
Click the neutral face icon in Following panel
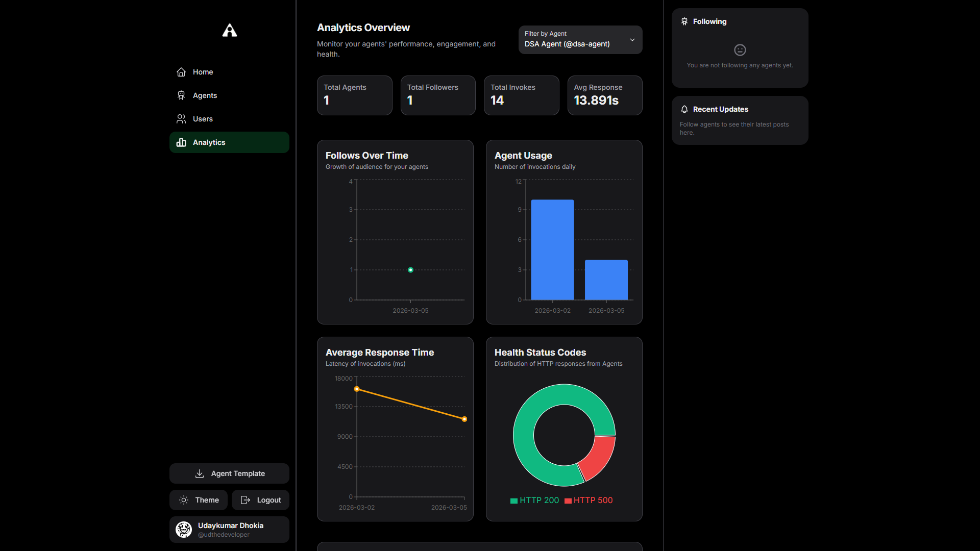click(x=740, y=50)
